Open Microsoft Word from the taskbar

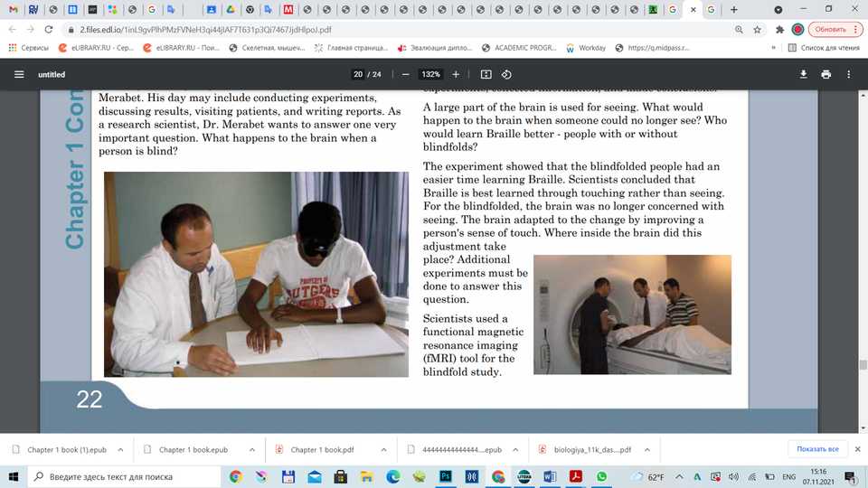550,476
